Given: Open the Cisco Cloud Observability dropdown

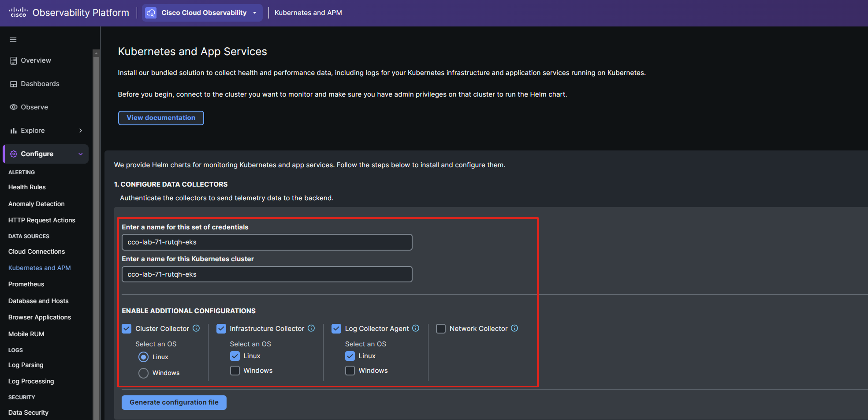Looking at the screenshot, I should [254, 13].
